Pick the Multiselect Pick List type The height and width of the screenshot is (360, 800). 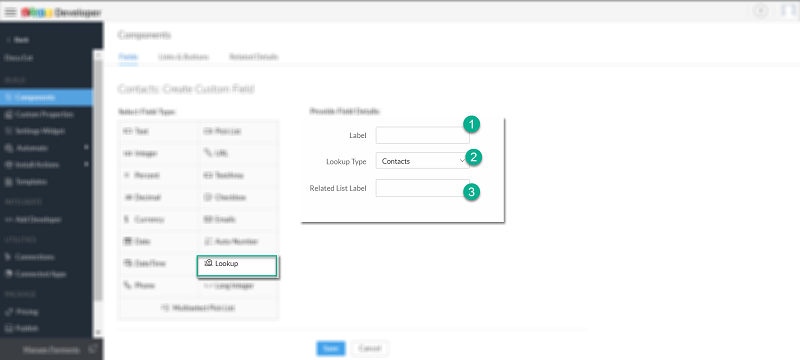[198, 308]
